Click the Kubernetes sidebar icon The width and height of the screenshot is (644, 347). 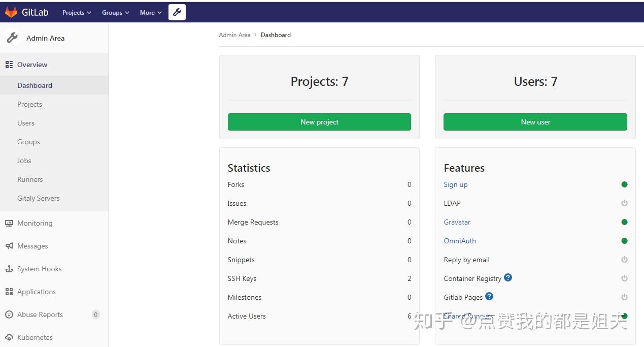[9, 337]
